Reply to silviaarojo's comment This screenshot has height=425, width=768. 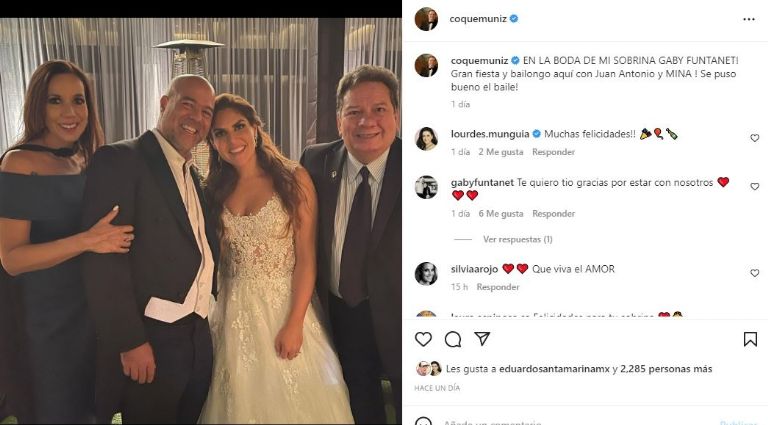pyautogui.click(x=498, y=287)
